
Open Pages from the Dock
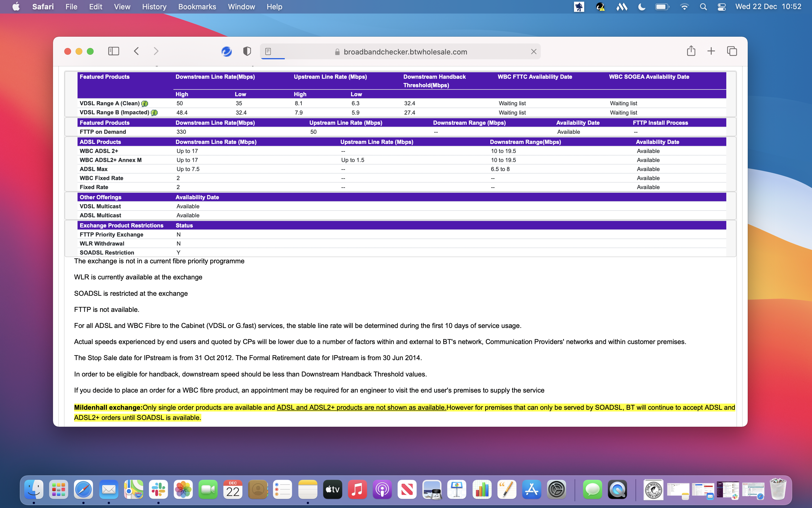507,489
